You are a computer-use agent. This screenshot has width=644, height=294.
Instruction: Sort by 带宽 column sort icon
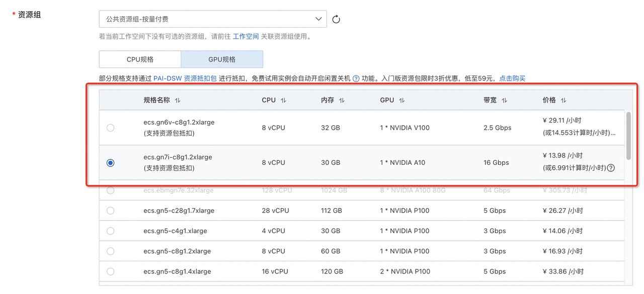coord(504,101)
